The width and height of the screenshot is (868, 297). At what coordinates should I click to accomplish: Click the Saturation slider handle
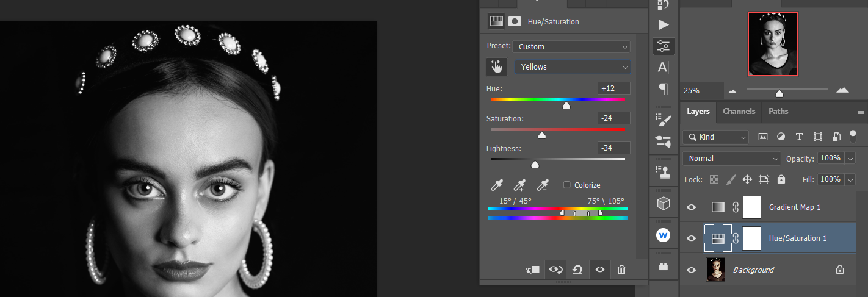[x=541, y=135]
